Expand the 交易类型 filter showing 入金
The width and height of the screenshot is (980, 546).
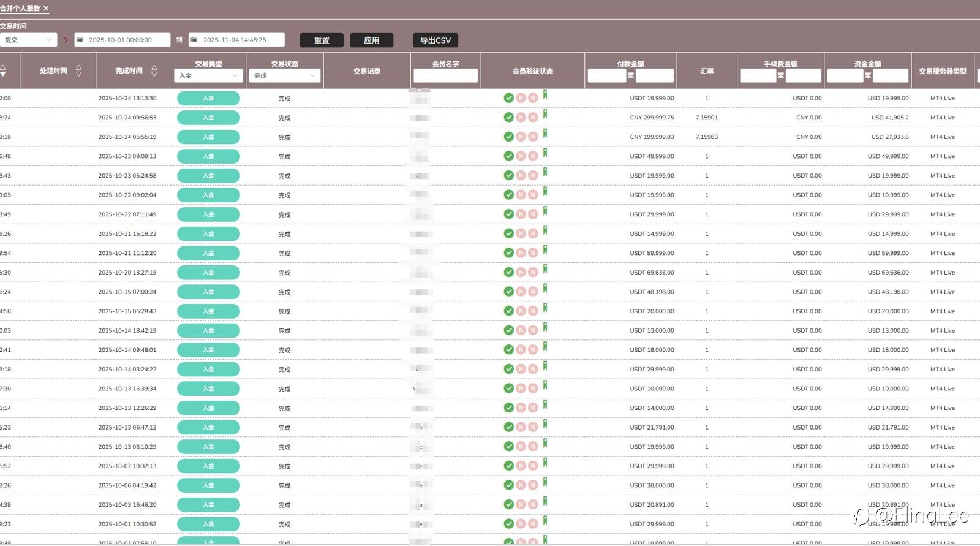pyautogui.click(x=209, y=75)
